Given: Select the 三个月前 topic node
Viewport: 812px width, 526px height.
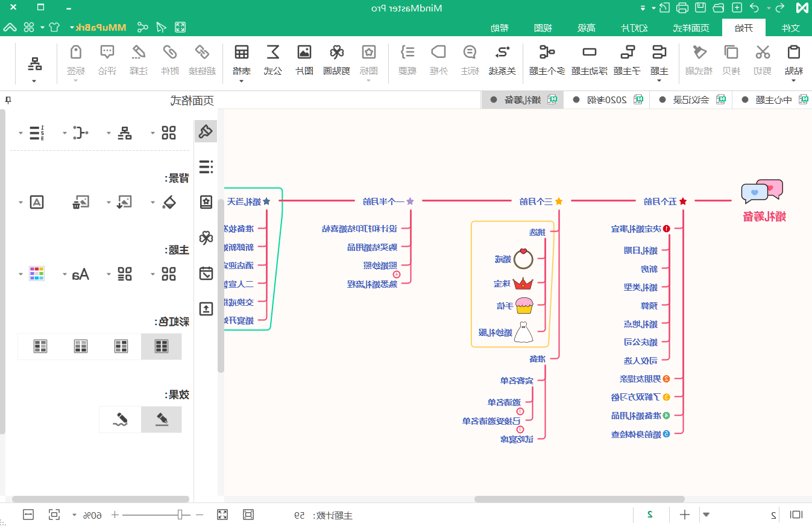Looking at the screenshot, I should point(541,201).
